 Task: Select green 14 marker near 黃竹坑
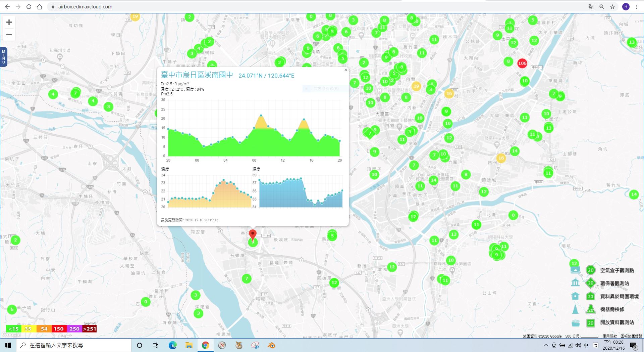pyautogui.click(x=634, y=194)
